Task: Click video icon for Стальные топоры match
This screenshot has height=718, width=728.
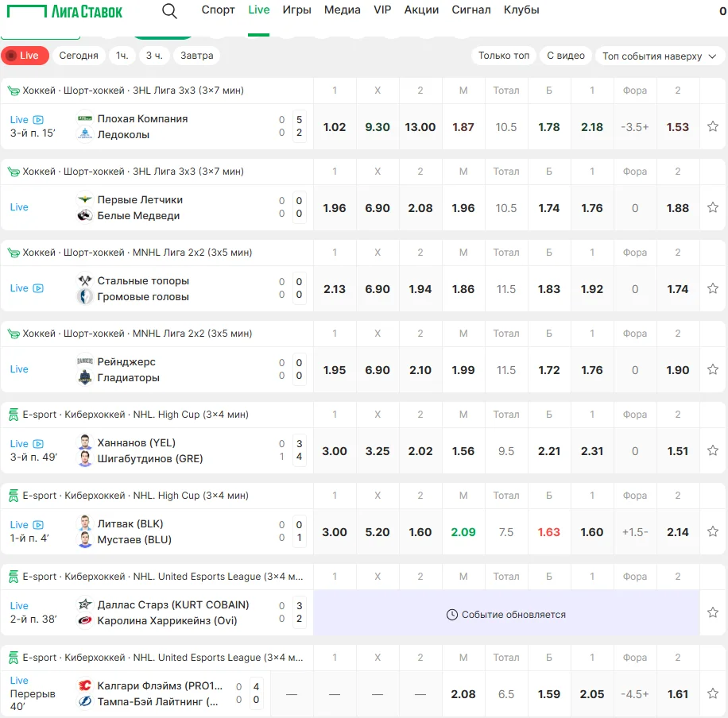Action: pos(38,288)
